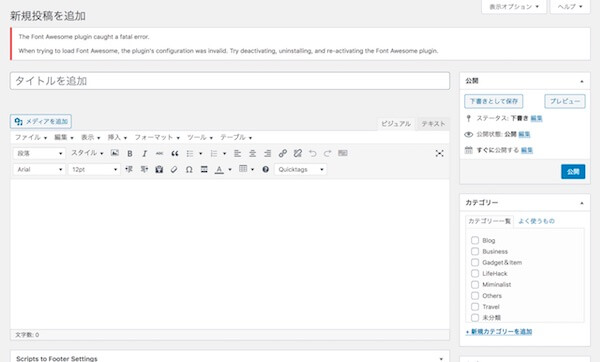Check the Others category
600x362 pixels.
475,296
